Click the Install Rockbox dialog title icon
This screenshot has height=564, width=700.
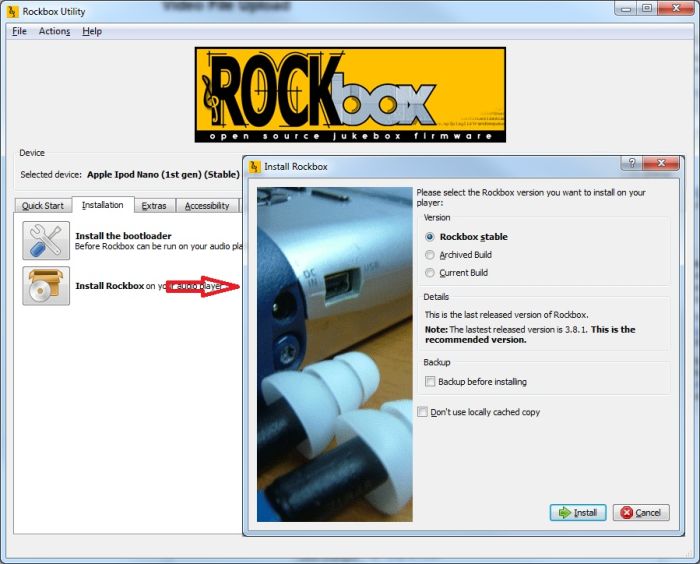coord(254,167)
